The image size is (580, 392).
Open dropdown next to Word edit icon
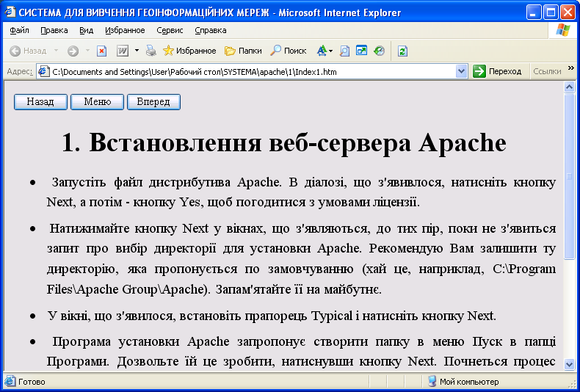[x=137, y=51]
